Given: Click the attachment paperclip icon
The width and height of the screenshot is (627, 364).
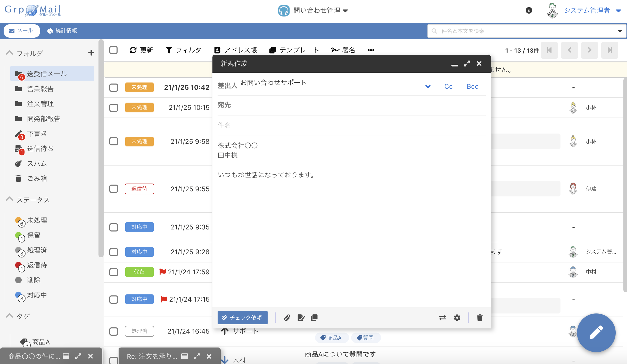Looking at the screenshot, I should (x=287, y=318).
